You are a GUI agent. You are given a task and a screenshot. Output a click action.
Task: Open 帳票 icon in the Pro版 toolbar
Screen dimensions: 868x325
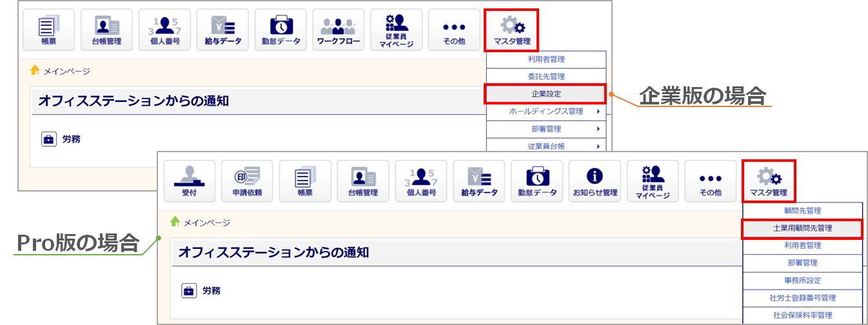pyautogui.click(x=305, y=181)
